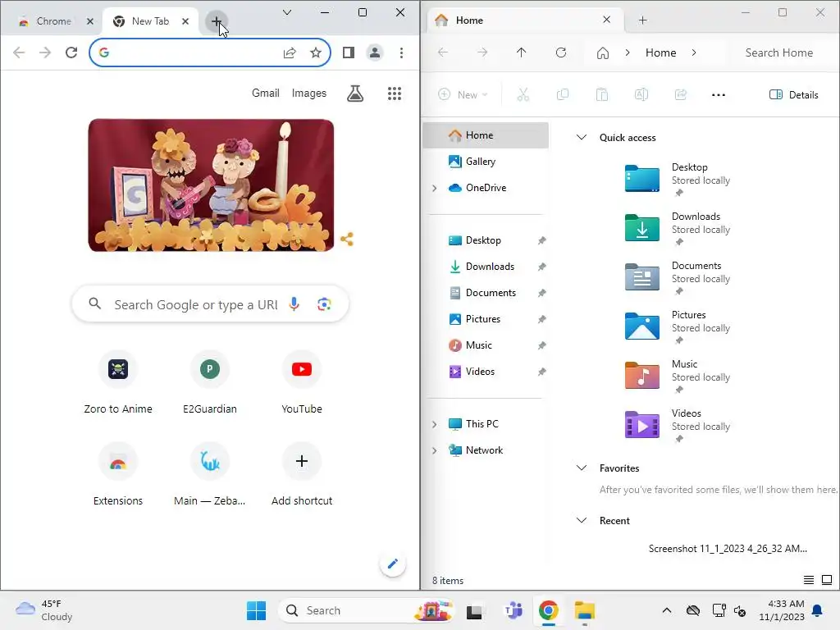Select Music in navigation pane
The image size is (840, 630).
(x=486, y=345)
